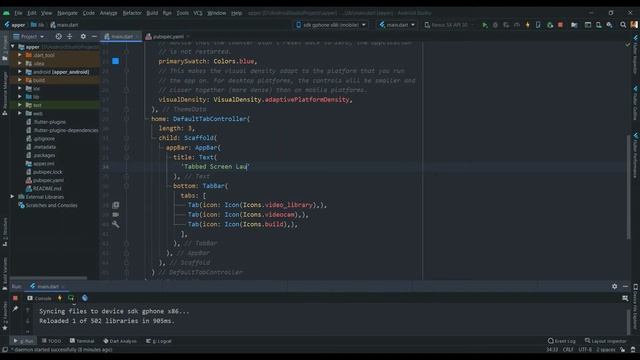The height and width of the screenshot is (360, 640).
Task: Switch to the main.dart editor tab
Action: [x=122, y=36]
